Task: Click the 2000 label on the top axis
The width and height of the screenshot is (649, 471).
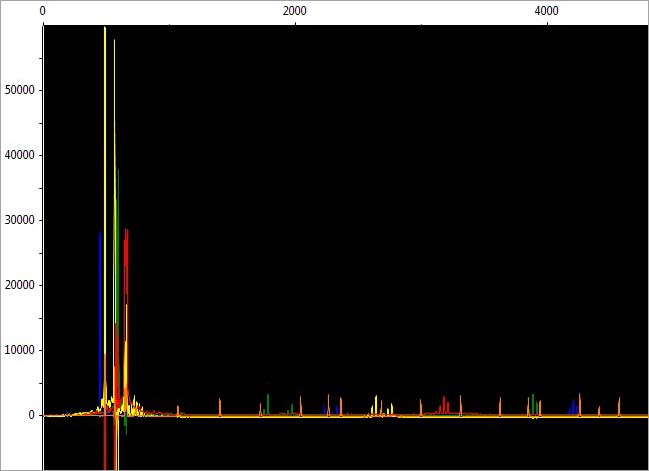Action: 294,10
